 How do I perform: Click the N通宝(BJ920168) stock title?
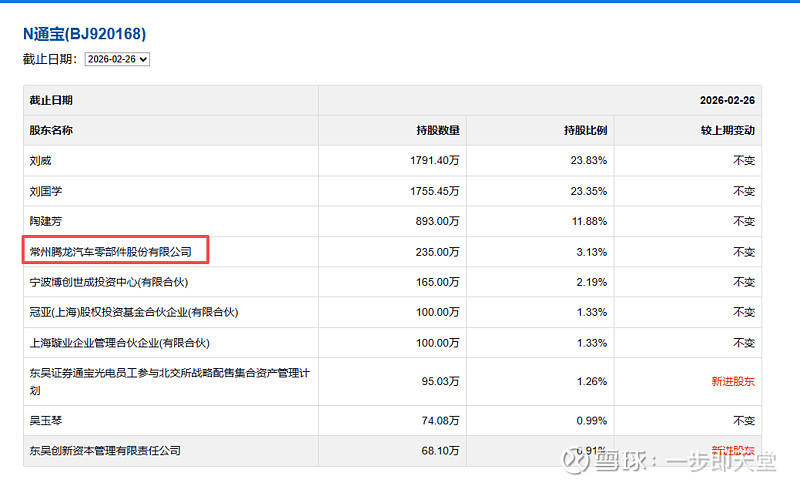pos(85,34)
